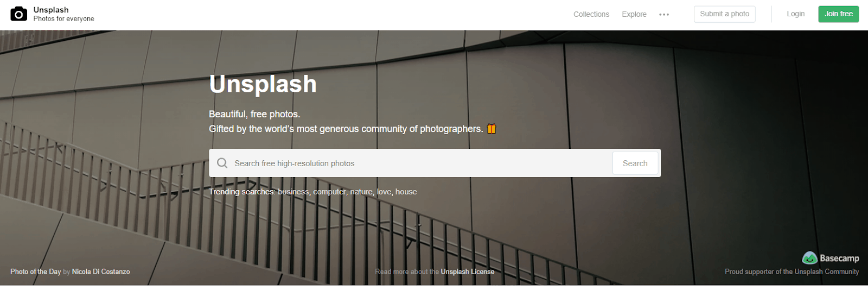Open the Collections page
Image resolution: width=868 pixels, height=296 pixels.
pyautogui.click(x=591, y=14)
